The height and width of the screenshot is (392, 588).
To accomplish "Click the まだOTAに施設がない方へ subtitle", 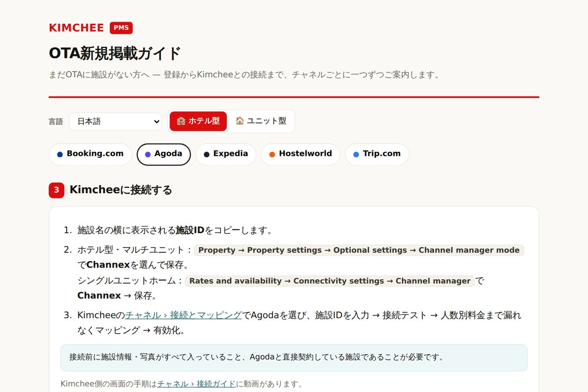I will (x=245, y=75).
